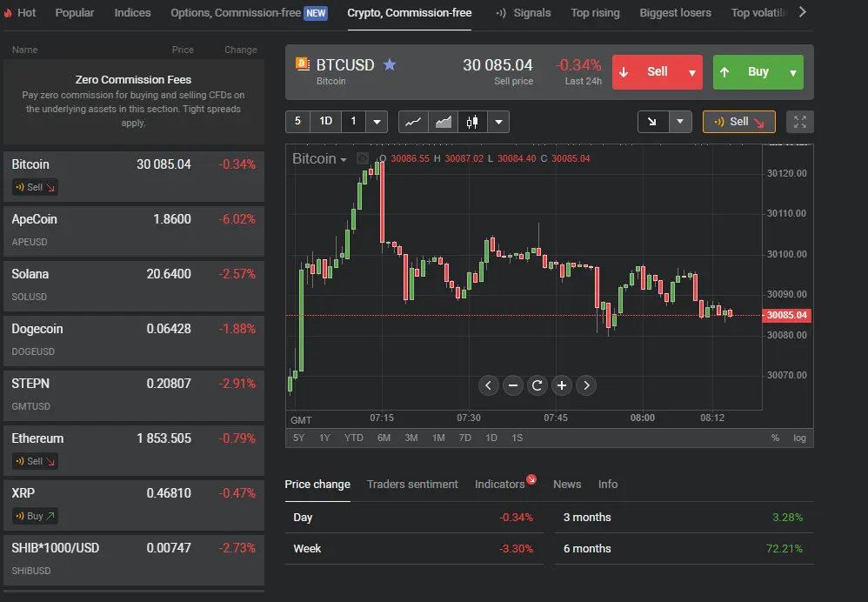Switch to Indices category tab
The width and height of the screenshot is (868, 602).
click(x=132, y=12)
